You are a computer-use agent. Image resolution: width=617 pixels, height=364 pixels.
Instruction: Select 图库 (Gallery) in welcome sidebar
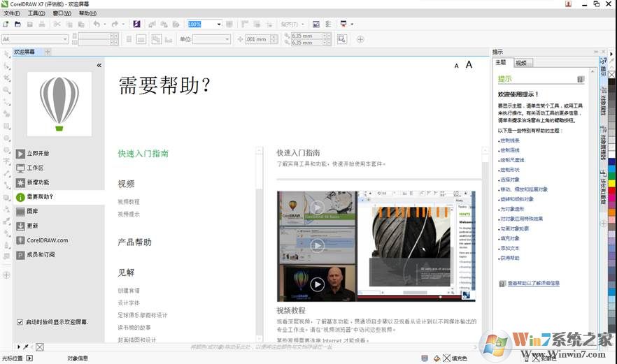(32, 211)
